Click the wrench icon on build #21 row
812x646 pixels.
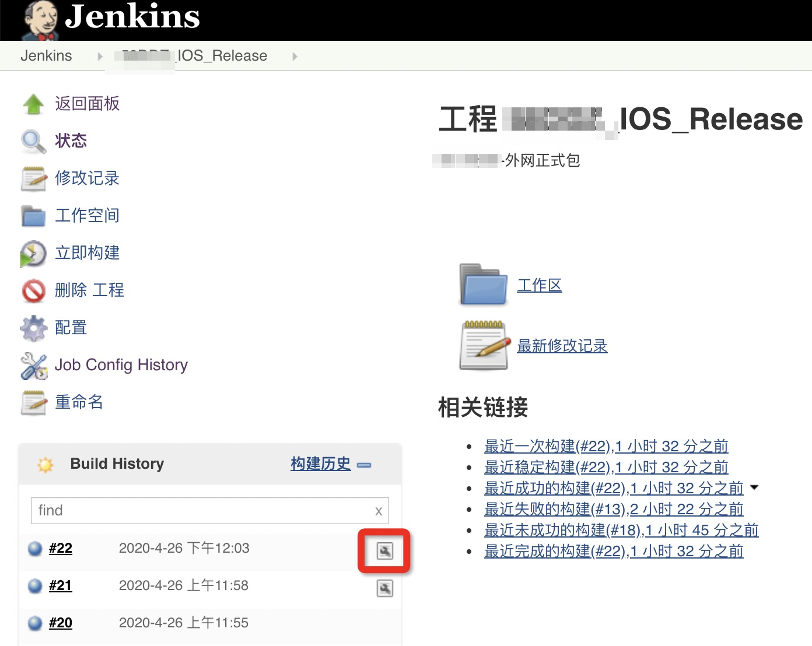[385, 588]
